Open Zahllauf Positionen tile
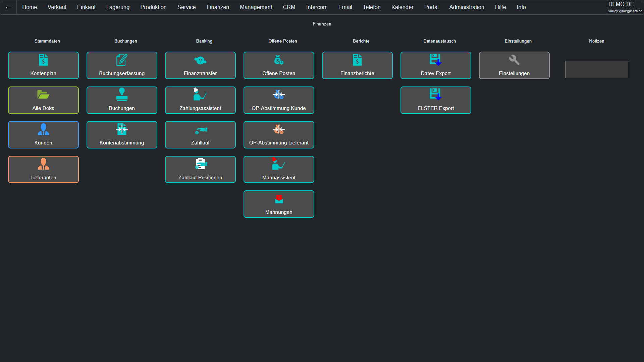The height and width of the screenshot is (362, 644). point(200,170)
